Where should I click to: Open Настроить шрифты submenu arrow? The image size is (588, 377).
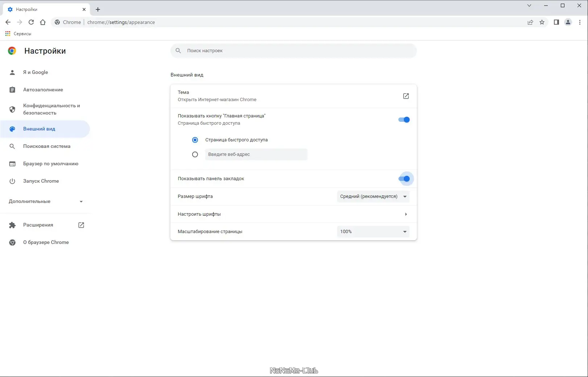(x=406, y=214)
